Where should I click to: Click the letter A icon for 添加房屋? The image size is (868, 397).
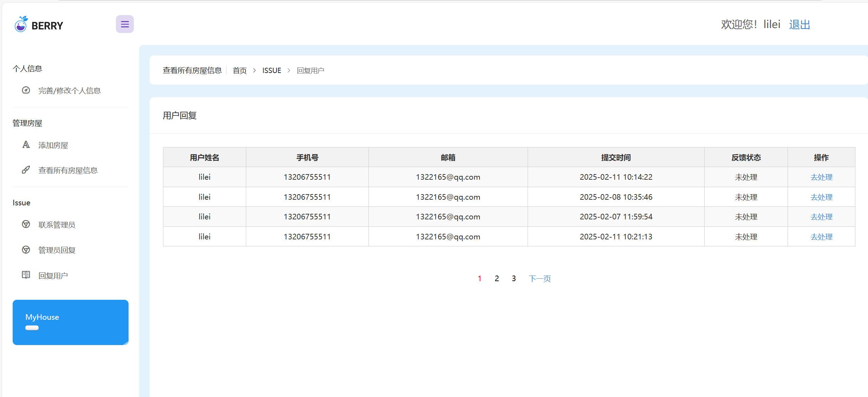click(26, 145)
